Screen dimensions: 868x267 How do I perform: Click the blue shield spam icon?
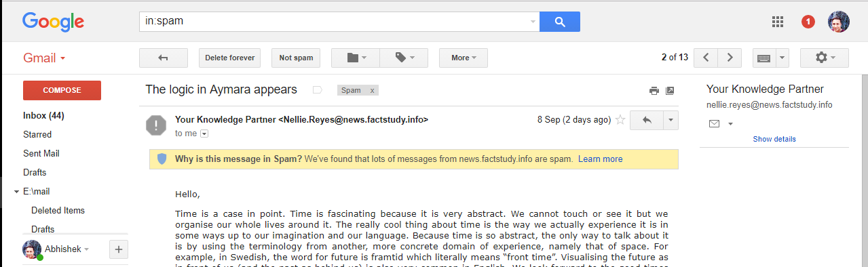click(x=162, y=159)
